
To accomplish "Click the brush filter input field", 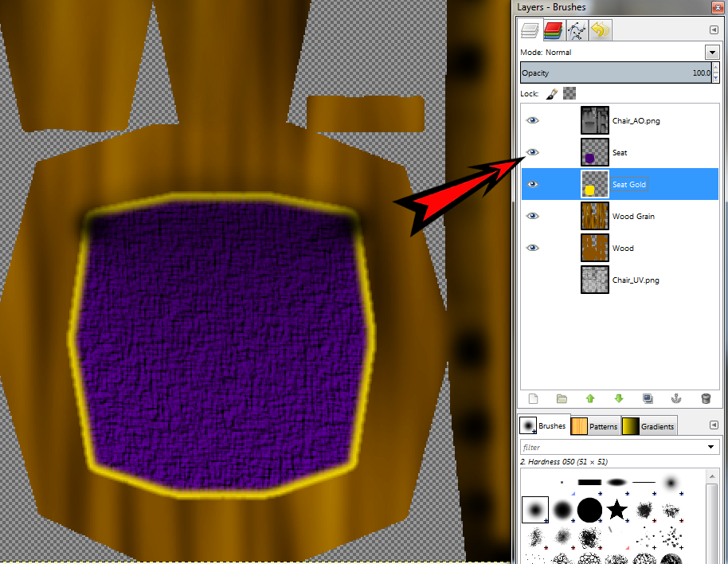I will pyautogui.click(x=612, y=447).
